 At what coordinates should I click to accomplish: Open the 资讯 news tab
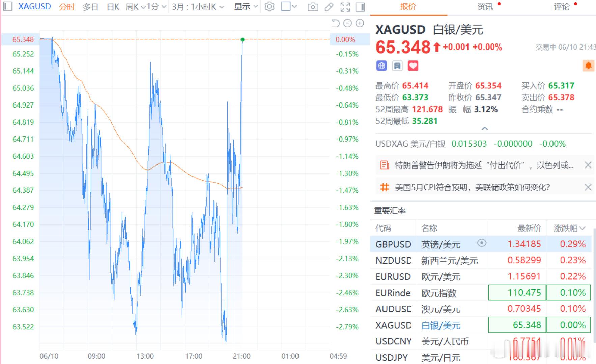coord(485,7)
